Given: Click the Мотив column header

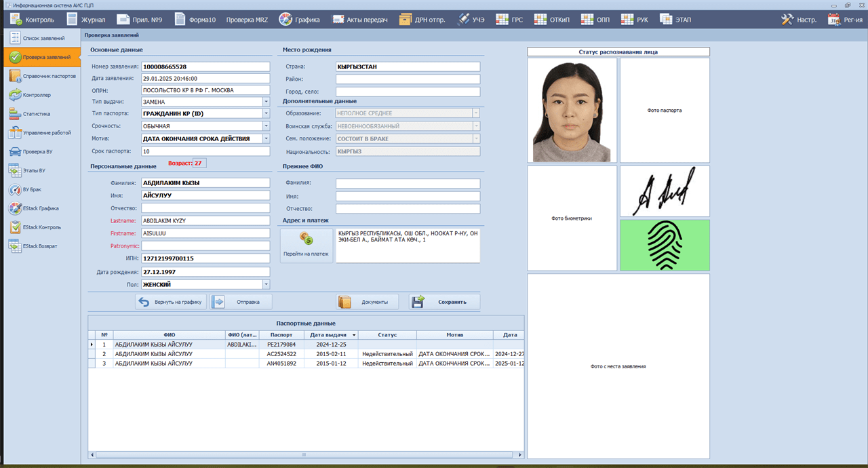Looking at the screenshot, I should point(455,335).
